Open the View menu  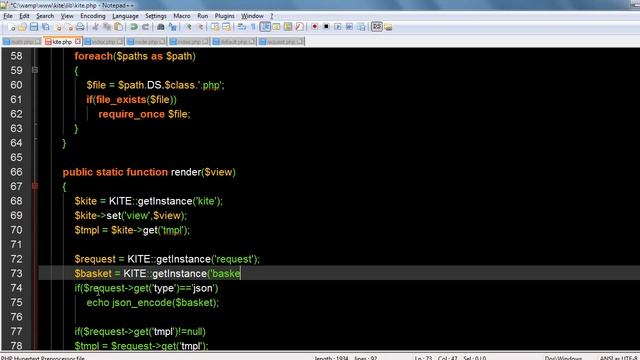click(x=67, y=16)
